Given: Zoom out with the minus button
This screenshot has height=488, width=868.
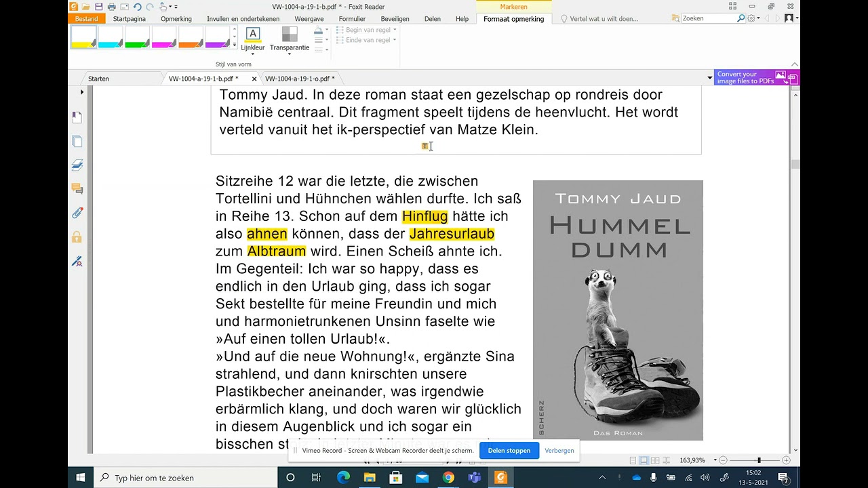Looking at the screenshot, I should tap(724, 460).
